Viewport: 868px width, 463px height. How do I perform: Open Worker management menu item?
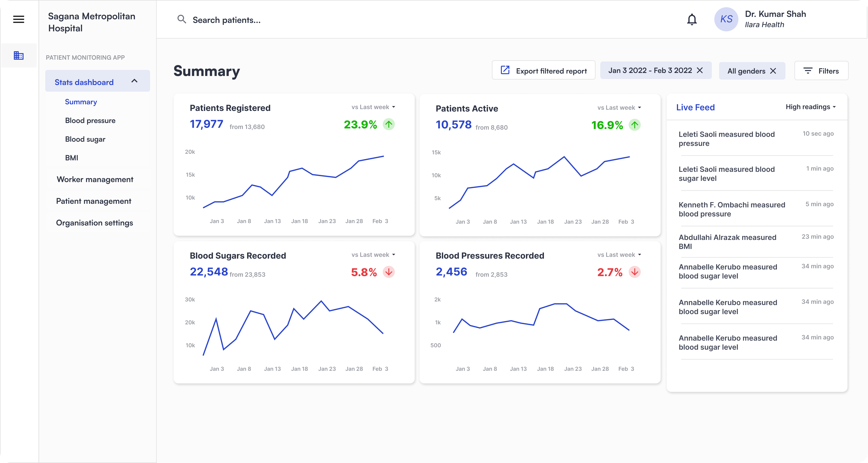tap(95, 180)
